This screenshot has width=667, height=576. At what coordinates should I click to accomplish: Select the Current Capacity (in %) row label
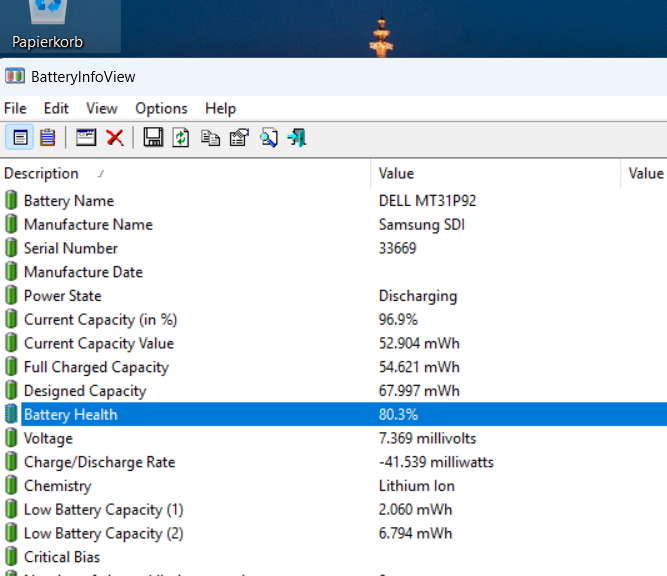tap(100, 320)
